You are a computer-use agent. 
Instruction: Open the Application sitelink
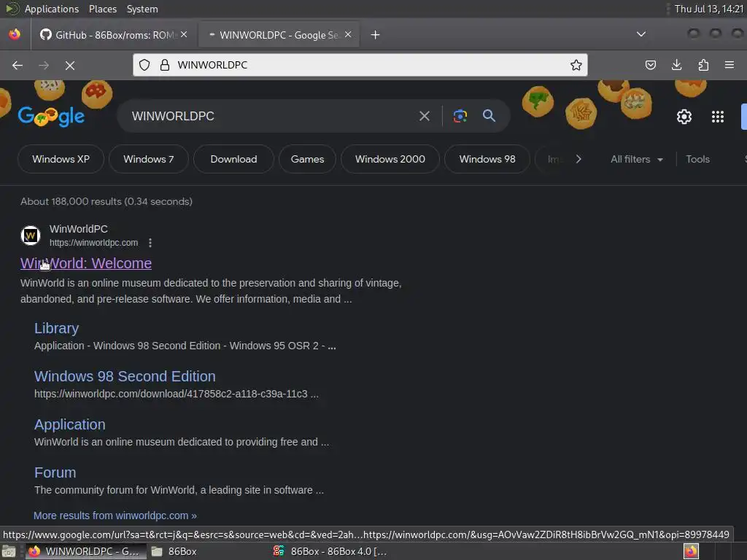tap(69, 424)
